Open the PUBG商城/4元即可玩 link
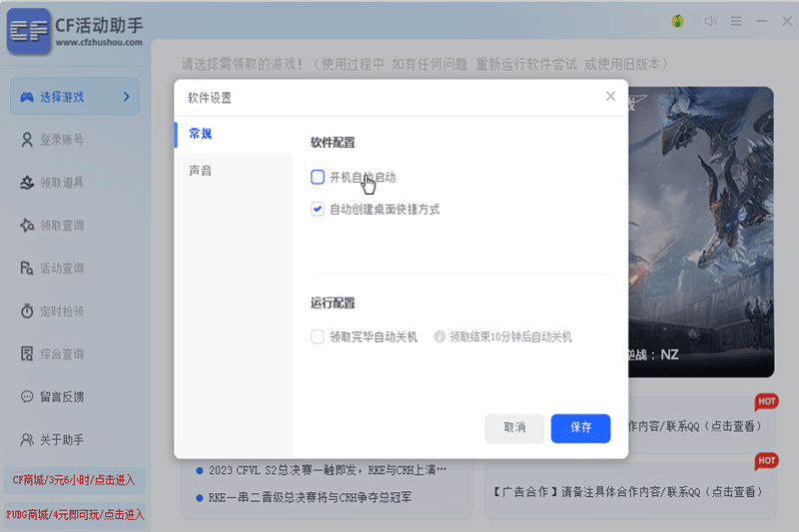This screenshot has height=532, width=799. [x=74, y=515]
